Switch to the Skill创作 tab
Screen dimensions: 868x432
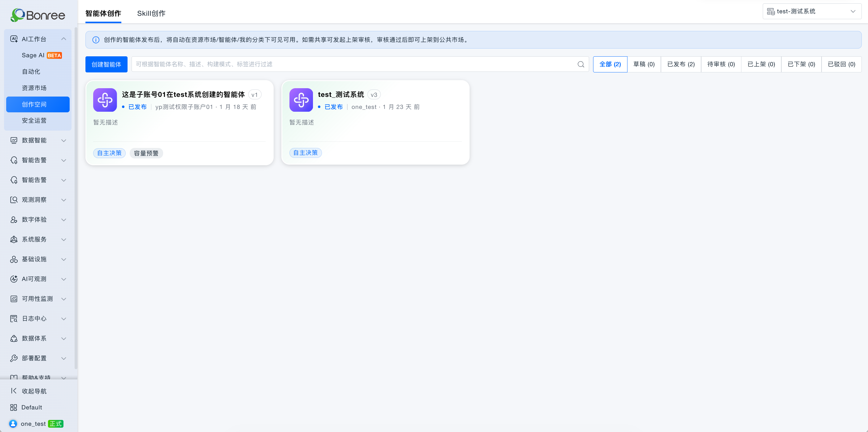click(151, 14)
